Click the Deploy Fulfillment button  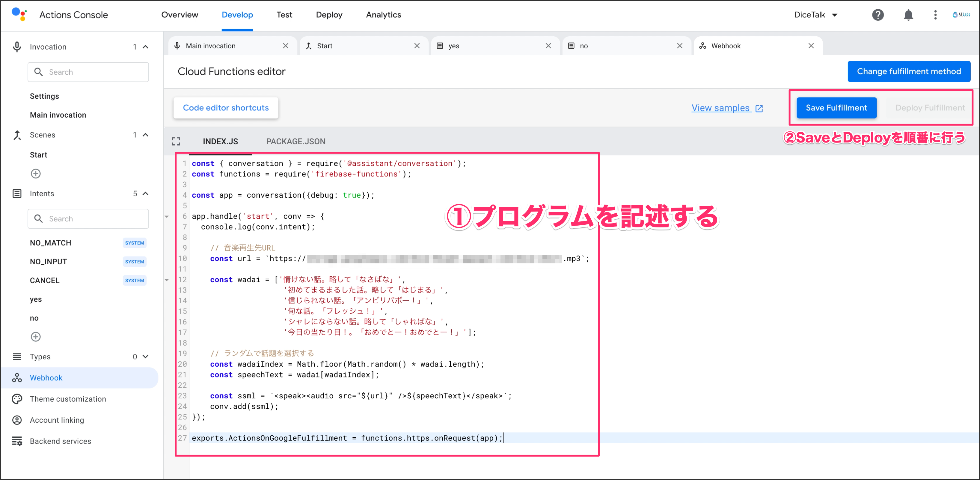point(930,108)
